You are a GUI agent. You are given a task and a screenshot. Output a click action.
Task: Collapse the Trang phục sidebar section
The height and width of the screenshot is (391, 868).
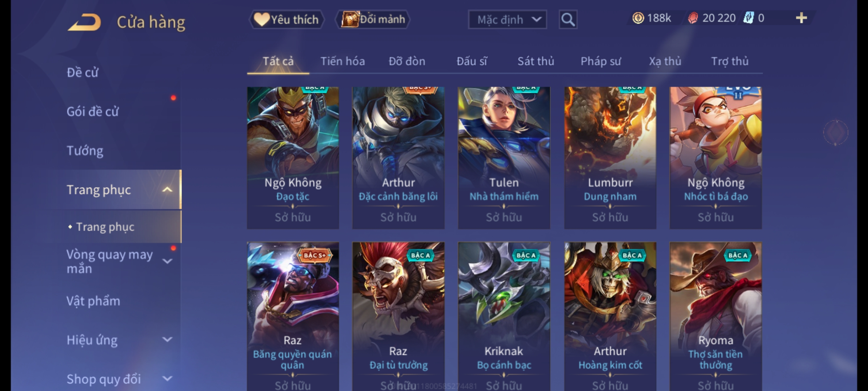[167, 190]
